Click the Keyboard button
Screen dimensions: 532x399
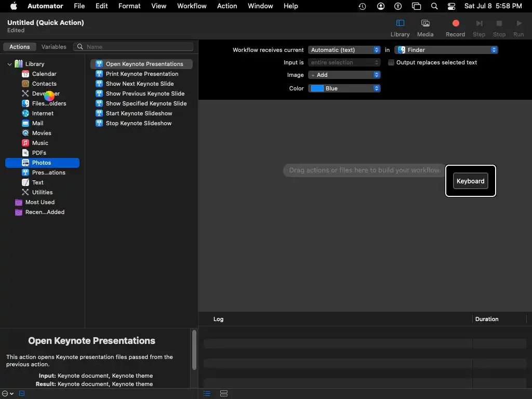[x=470, y=181]
